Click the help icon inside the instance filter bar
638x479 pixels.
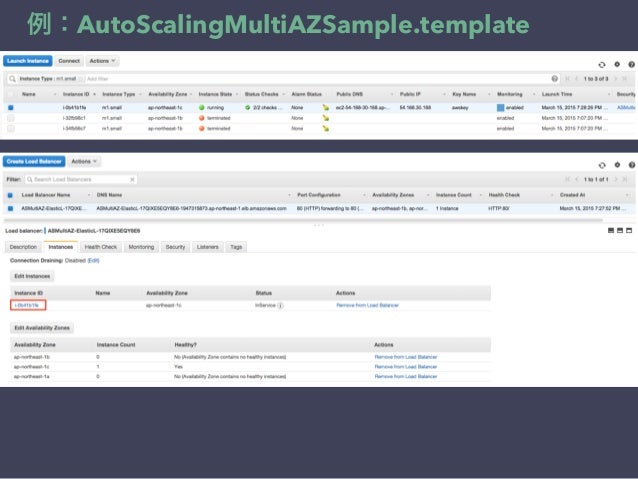(554, 79)
